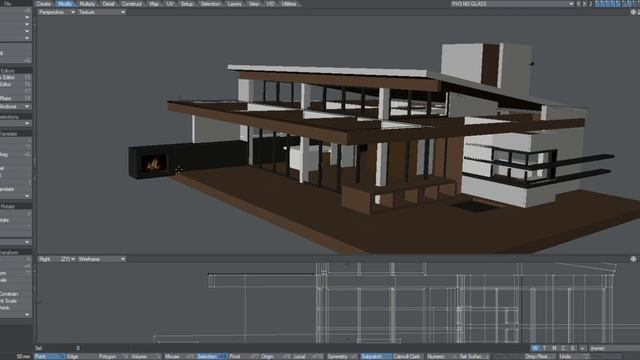This screenshot has width=640, height=360.
Task: Select the T texture map mode button
Action: [x=544, y=348]
